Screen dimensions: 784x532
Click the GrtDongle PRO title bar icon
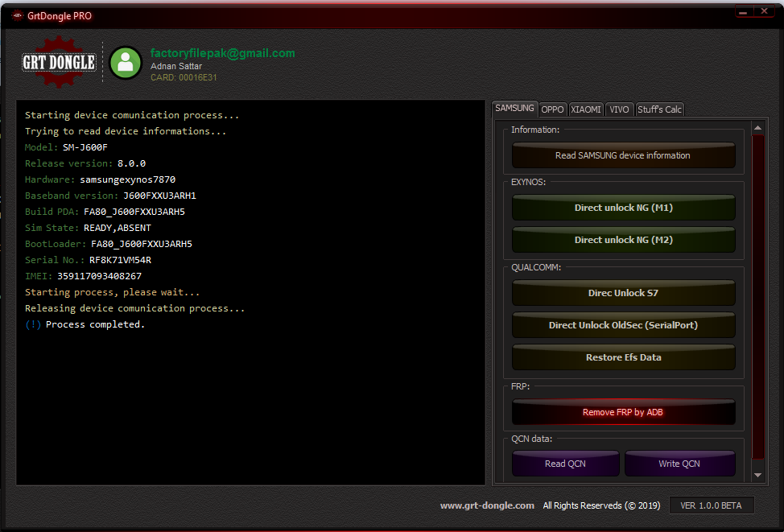(18, 16)
